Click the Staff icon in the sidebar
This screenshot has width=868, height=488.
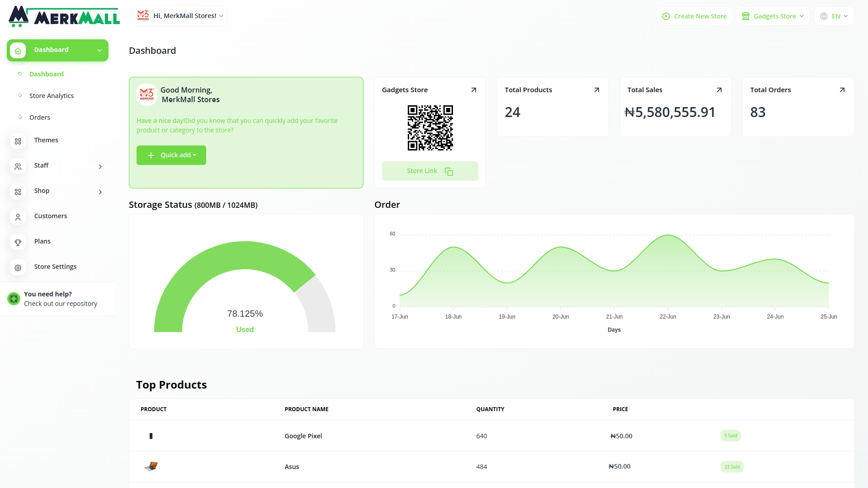[18, 166]
